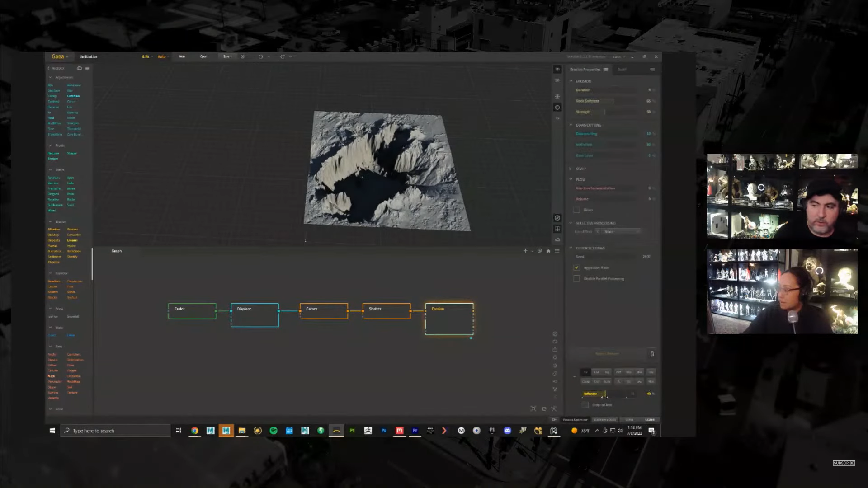Click the plus icon in Graph header
The width and height of the screenshot is (868, 488).
coord(525,251)
